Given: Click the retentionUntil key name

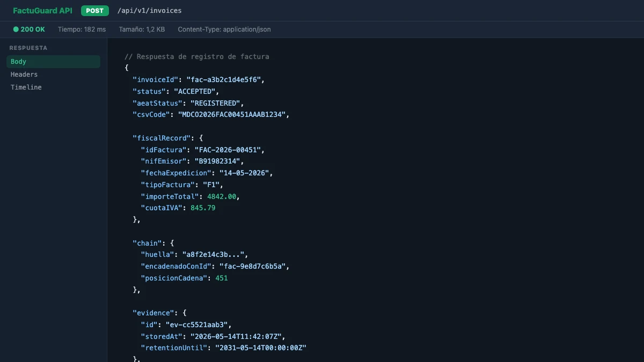Looking at the screenshot, I should pyautogui.click(x=174, y=348).
